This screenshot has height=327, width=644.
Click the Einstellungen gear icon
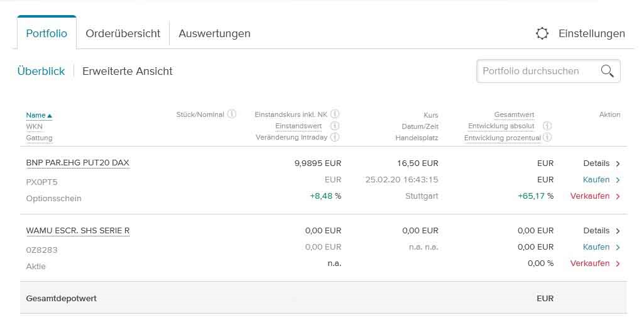point(542,33)
